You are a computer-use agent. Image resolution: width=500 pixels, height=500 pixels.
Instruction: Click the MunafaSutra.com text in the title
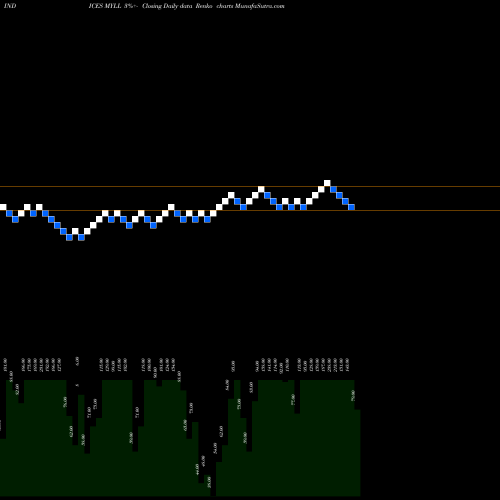pos(260,6)
